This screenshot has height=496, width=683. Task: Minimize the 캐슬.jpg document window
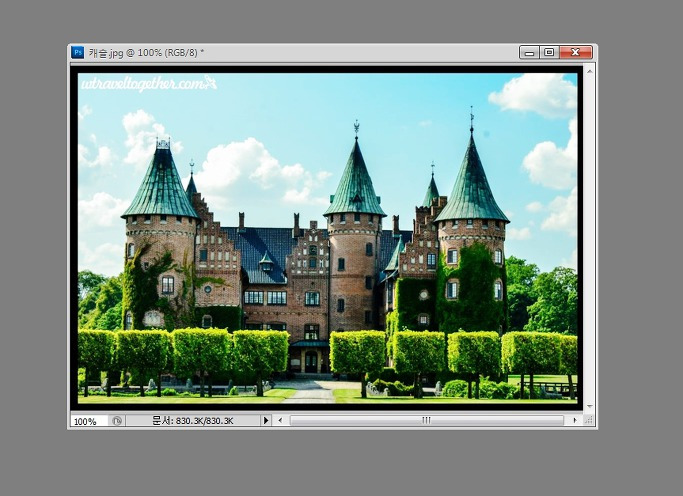[529, 53]
